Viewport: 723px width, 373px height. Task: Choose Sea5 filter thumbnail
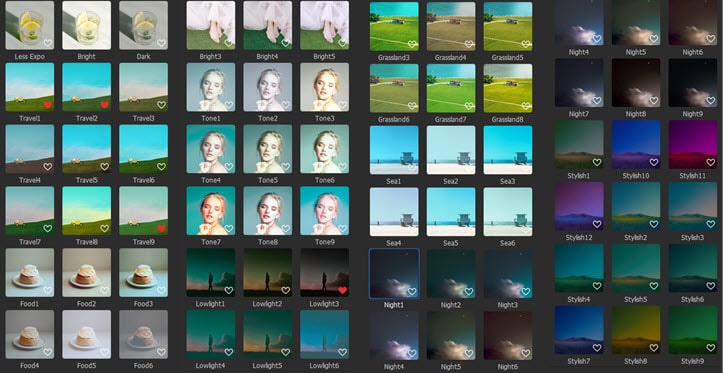451,212
